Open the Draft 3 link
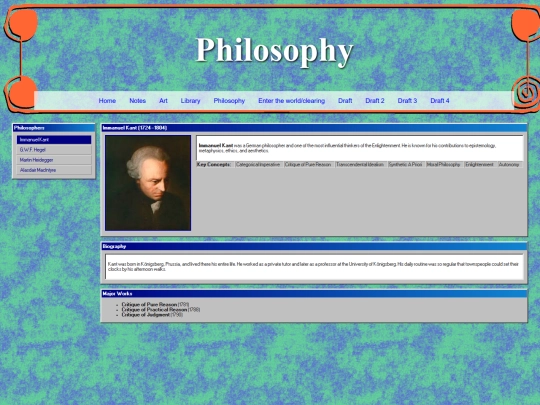 point(407,101)
